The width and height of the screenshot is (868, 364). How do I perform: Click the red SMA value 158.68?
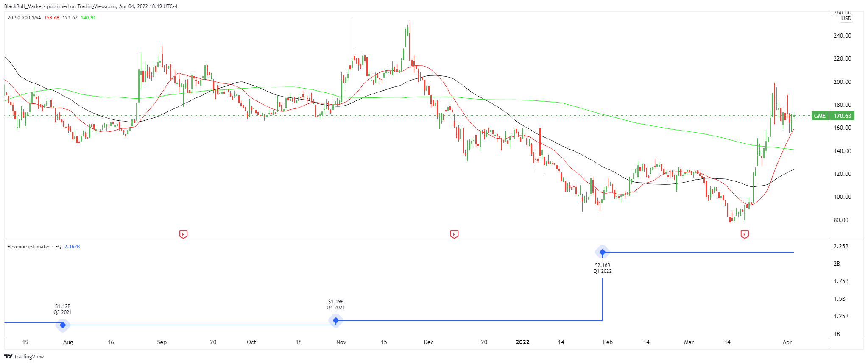[52, 18]
